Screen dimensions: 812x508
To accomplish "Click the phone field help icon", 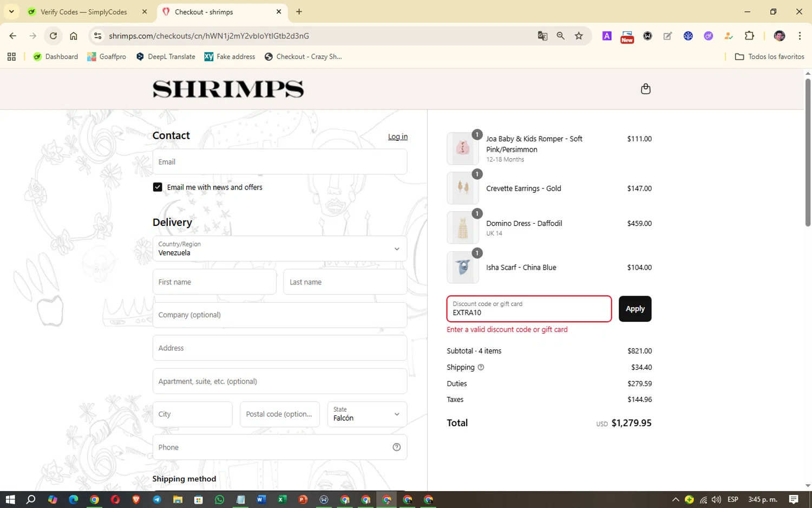I will coord(396,447).
